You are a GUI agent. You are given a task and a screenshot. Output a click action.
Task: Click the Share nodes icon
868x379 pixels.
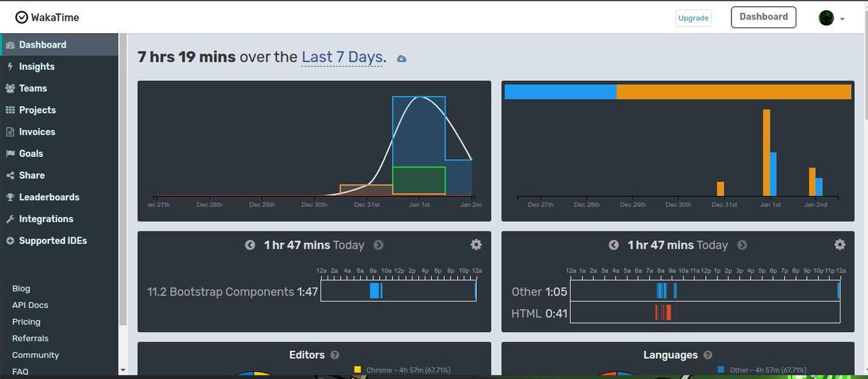point(10,175)
